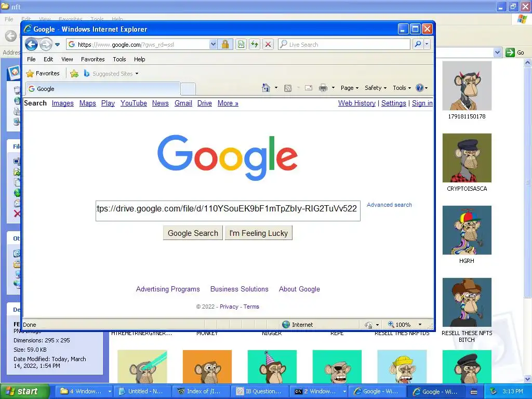The height and width of the screenshot is (399, 532).
Task: Open IB Question taskbar button
Action: pyautogui.click(x=260, y=392)
